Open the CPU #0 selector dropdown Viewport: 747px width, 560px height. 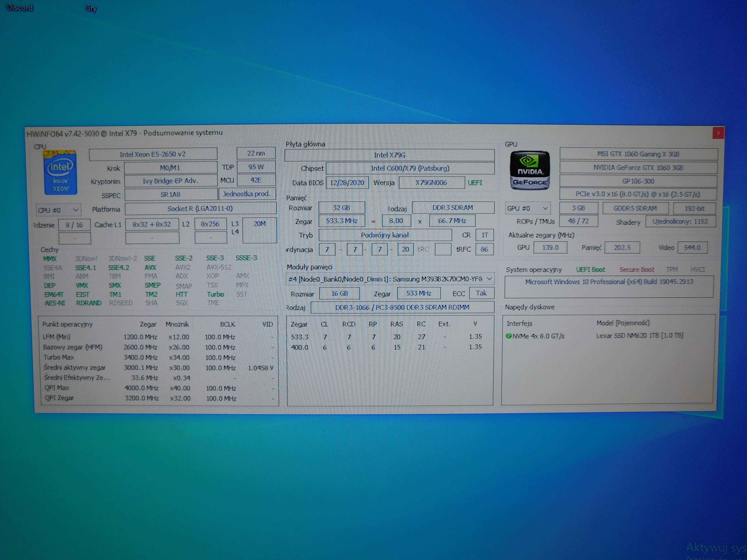pos(58,210)
